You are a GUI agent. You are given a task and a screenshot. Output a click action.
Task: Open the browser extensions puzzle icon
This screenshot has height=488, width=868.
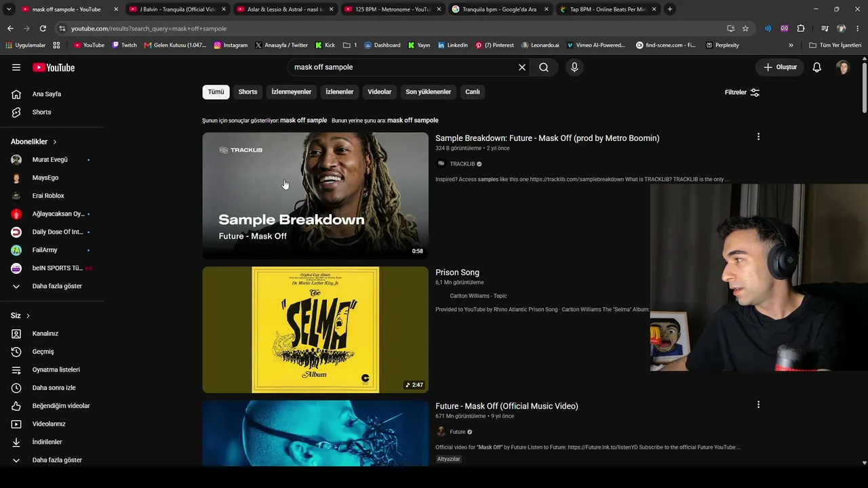point(801,28)
